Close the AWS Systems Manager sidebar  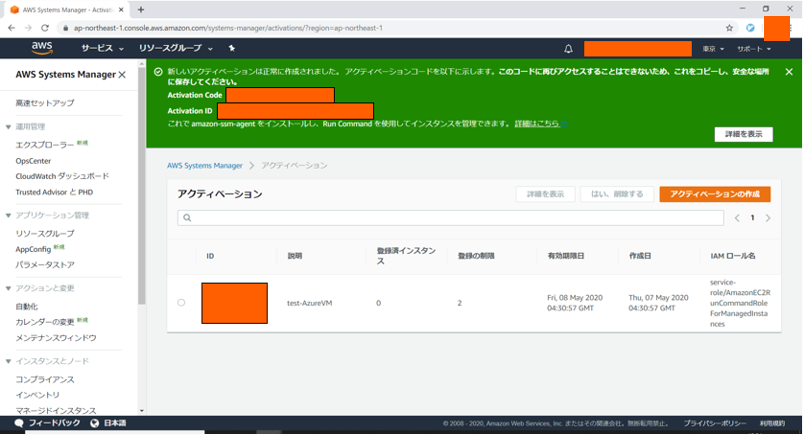coord(122,75)
